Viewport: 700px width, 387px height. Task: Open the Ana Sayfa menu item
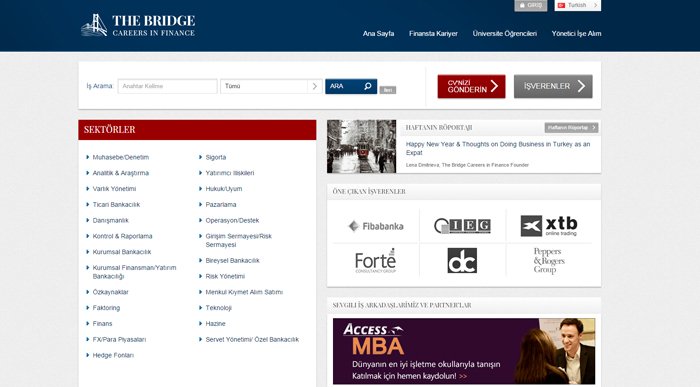(378, 33)
